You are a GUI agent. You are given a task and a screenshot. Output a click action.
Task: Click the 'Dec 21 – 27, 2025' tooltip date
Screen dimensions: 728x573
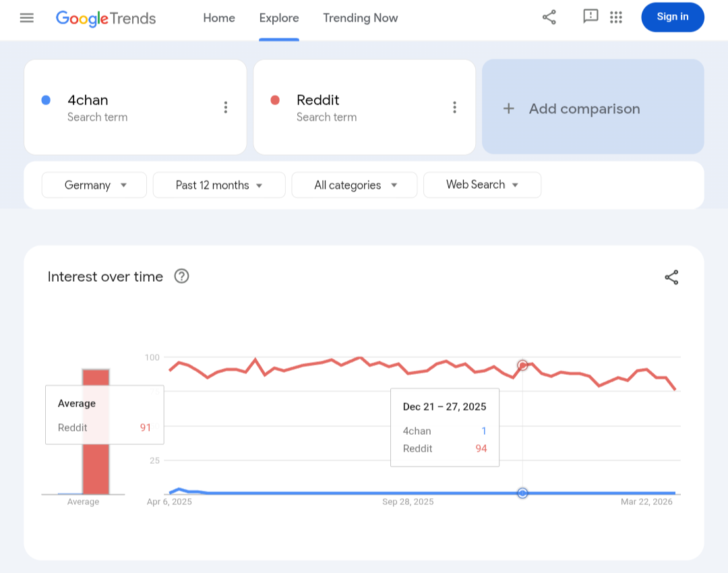point(444,406)
